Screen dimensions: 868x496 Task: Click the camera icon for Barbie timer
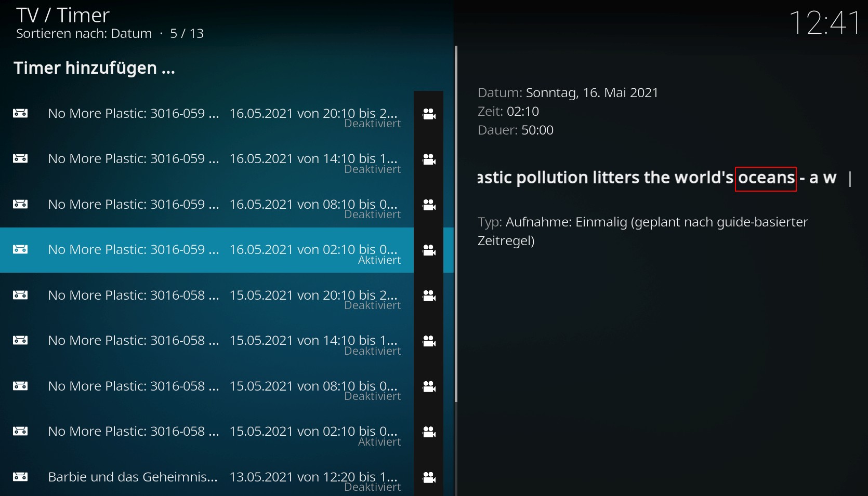pos(429,477)
